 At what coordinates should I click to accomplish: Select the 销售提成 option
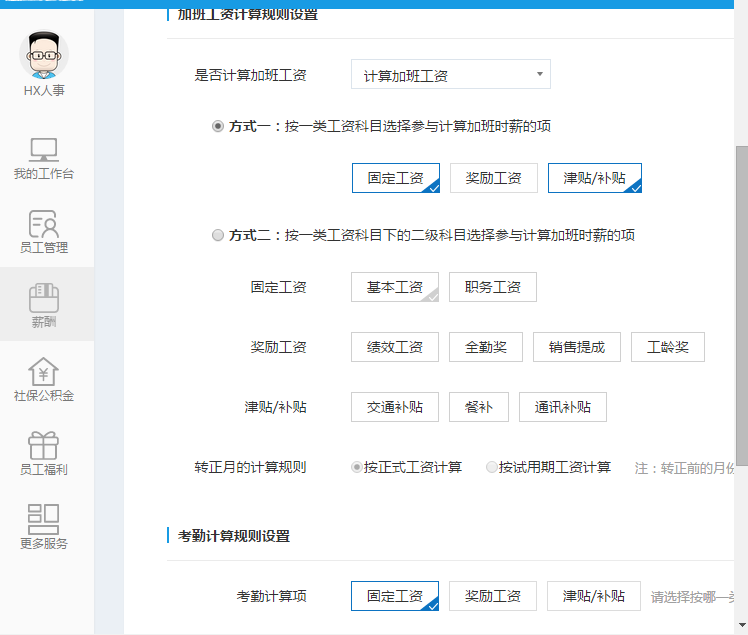pyautogui.click(x=577, y=347)
